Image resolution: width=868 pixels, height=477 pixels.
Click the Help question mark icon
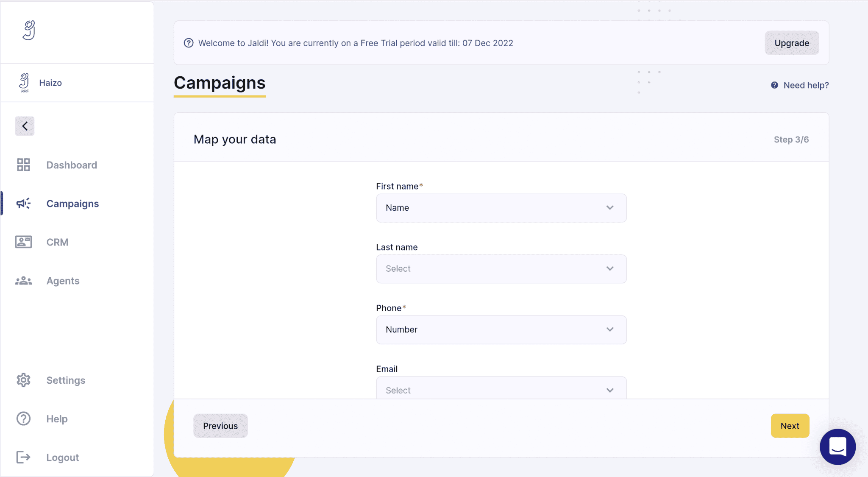[23, 418]
